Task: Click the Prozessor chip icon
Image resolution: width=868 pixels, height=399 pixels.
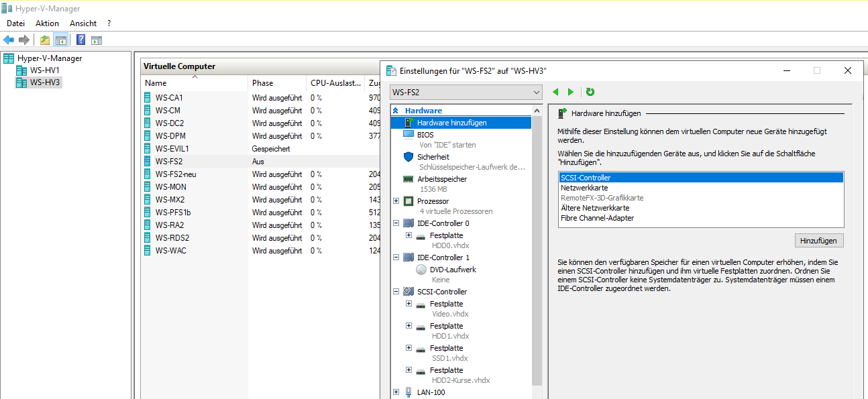Action: 409,201
